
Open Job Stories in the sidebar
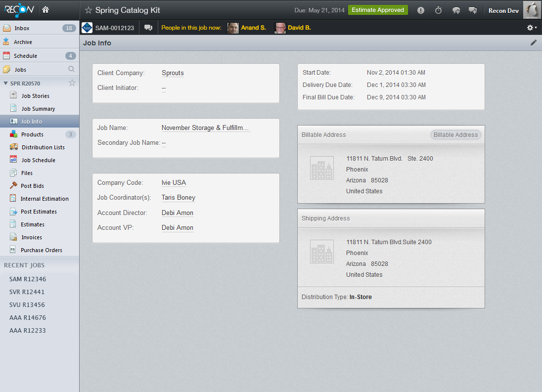pos(40,96)
